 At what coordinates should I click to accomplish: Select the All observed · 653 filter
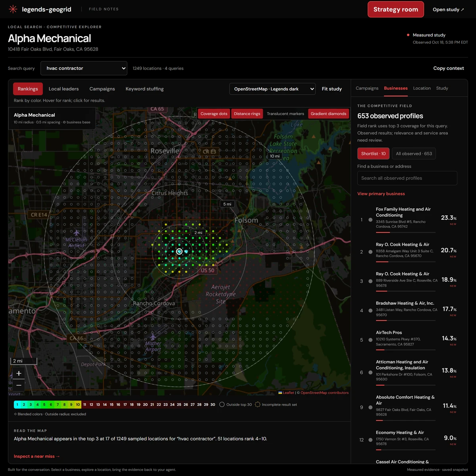[414, 154]
